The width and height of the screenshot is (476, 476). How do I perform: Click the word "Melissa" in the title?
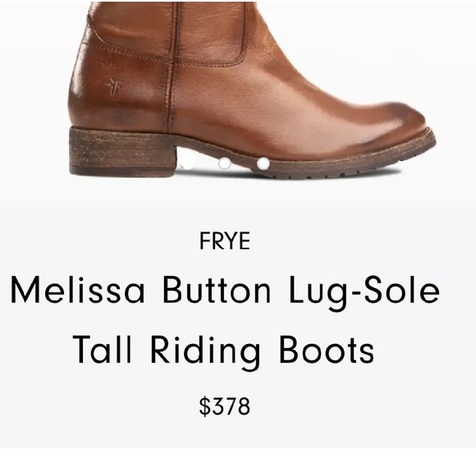point(77,289)
